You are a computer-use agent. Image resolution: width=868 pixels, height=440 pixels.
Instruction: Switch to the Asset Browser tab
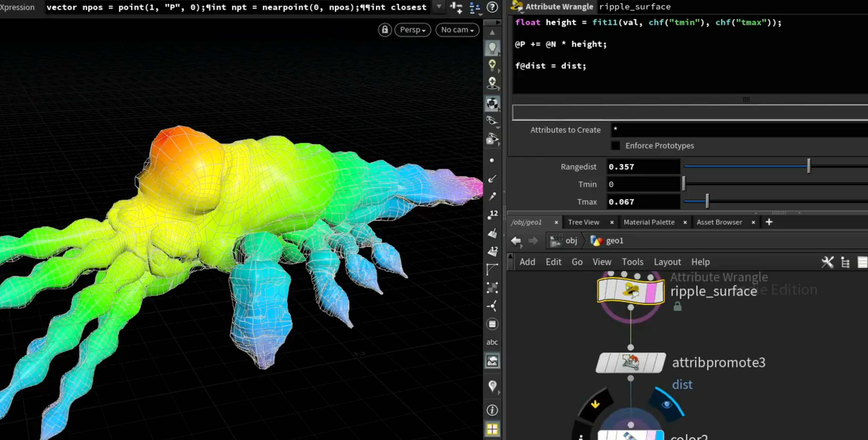719,222
